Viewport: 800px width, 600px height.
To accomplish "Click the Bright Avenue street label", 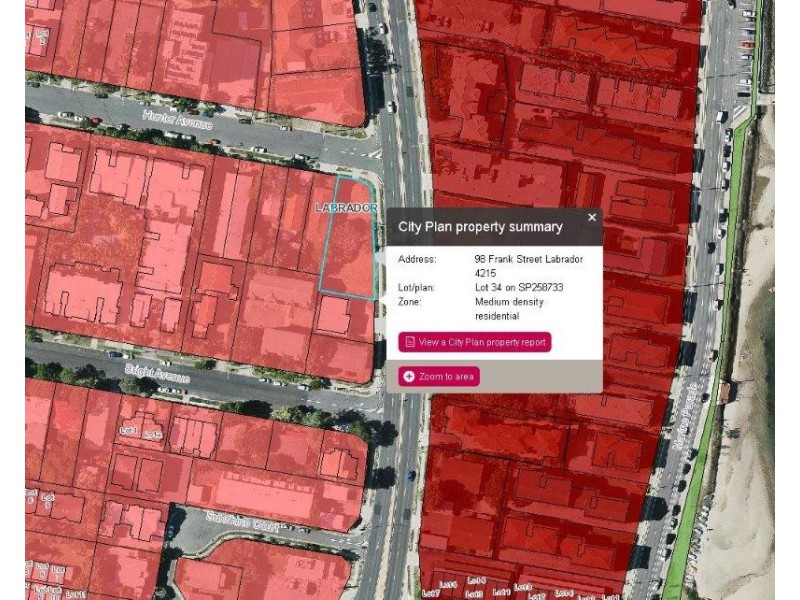I will (x=158, y=373).
